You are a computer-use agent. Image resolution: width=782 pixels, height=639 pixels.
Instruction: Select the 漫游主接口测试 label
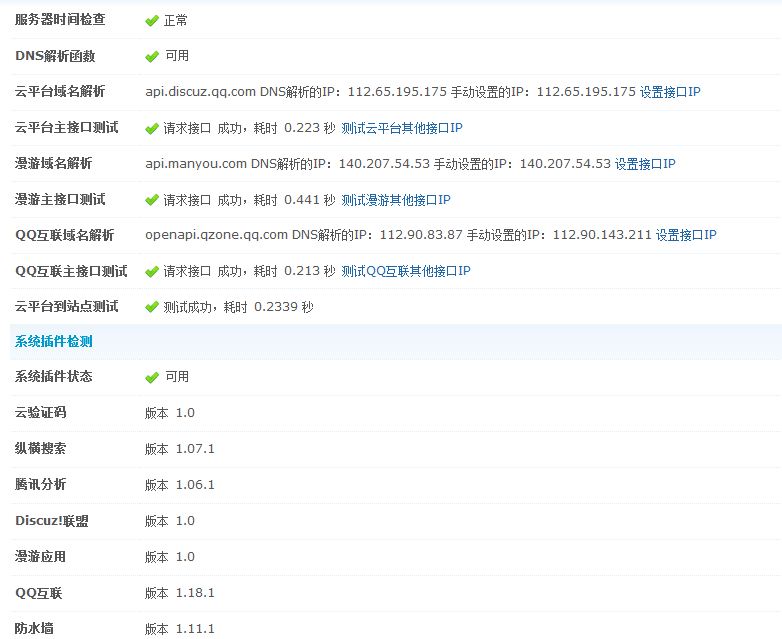[x=60, y=200]
